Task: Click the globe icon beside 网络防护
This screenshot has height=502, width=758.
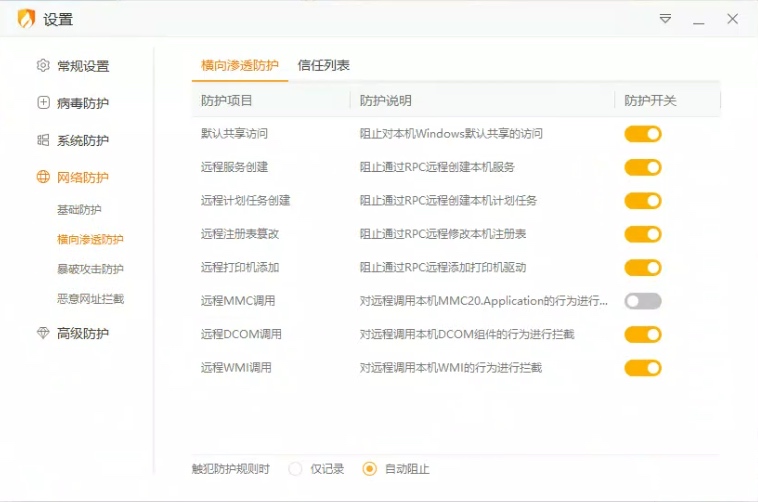Action: (x=43, y=177)
